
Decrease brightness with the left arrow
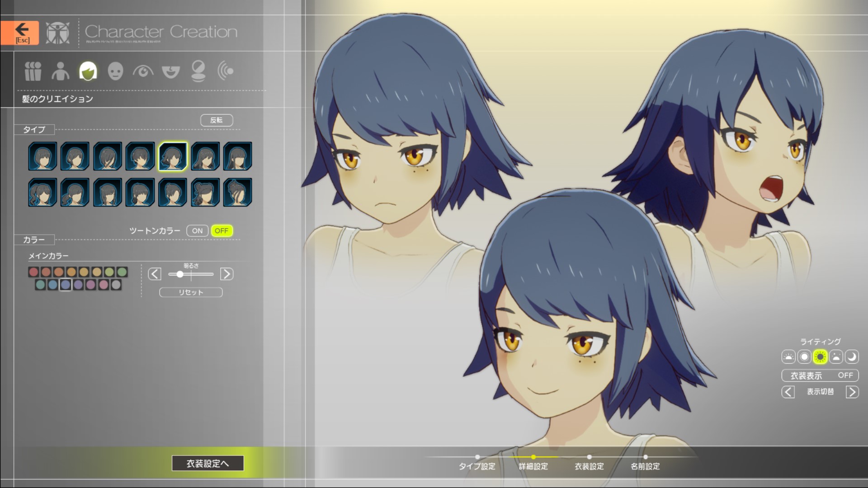coord(155,274)
